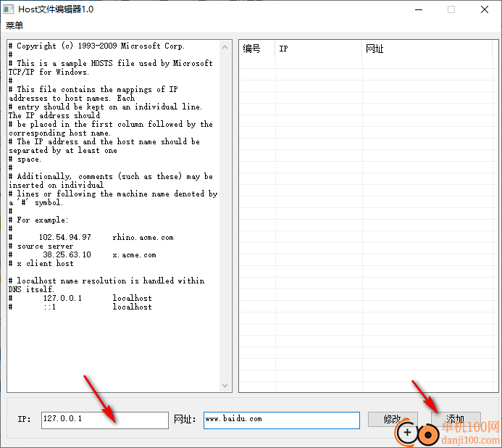Click the text "separated by at least one"

(63, 150)
